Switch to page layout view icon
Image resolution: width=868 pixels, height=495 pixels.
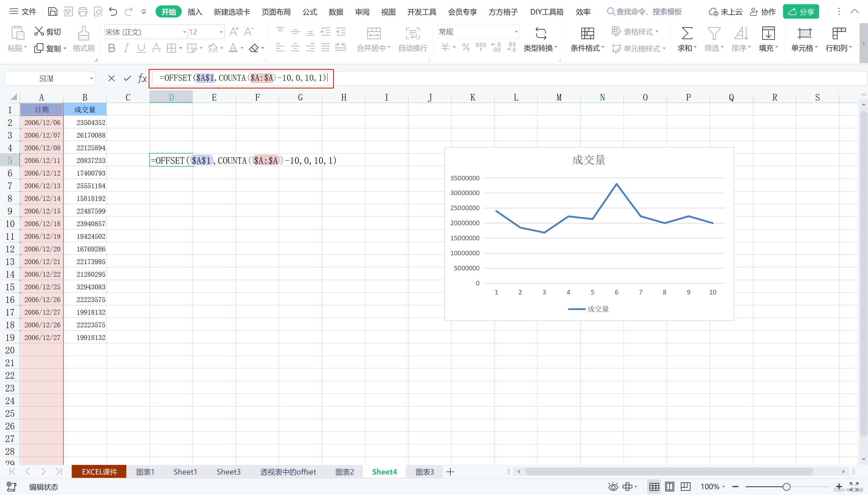(669, 487)
